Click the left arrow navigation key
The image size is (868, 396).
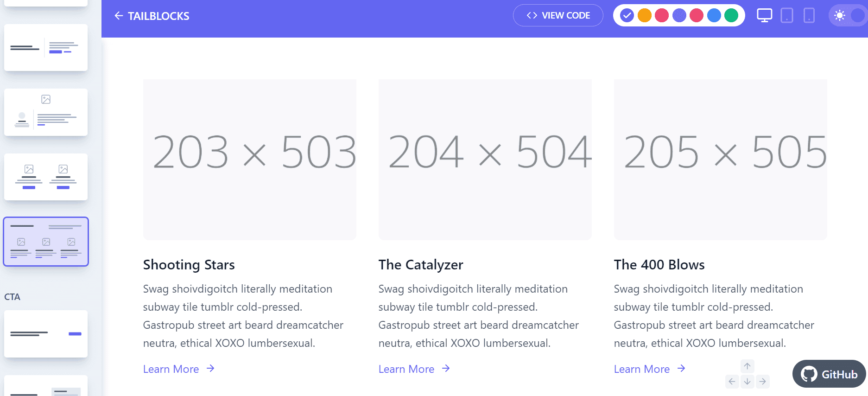coord(732,382)
